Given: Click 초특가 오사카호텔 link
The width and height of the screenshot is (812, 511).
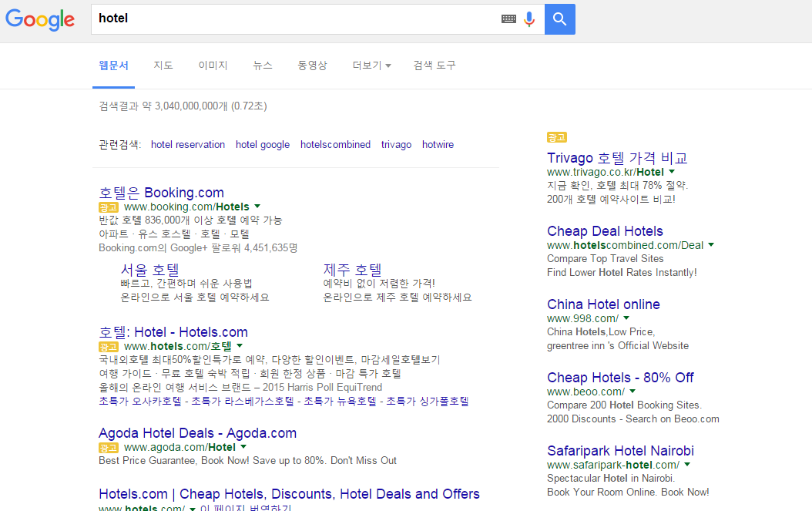Looking at the screenshot, I should point(139,401).
